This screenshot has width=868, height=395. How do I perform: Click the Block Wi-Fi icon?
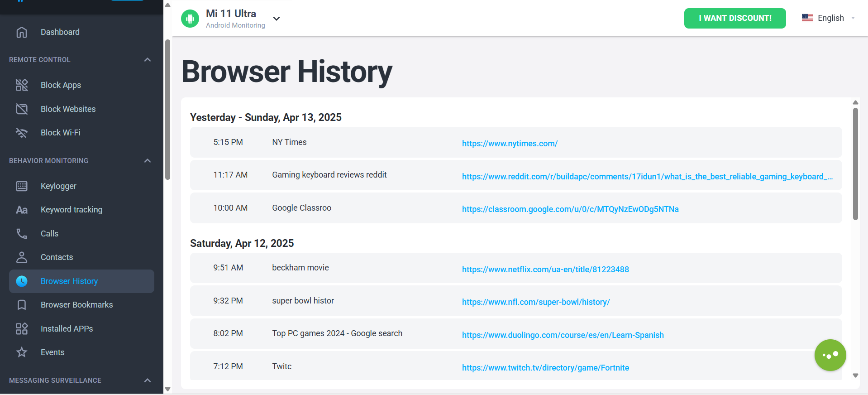[x=22, y=133]
